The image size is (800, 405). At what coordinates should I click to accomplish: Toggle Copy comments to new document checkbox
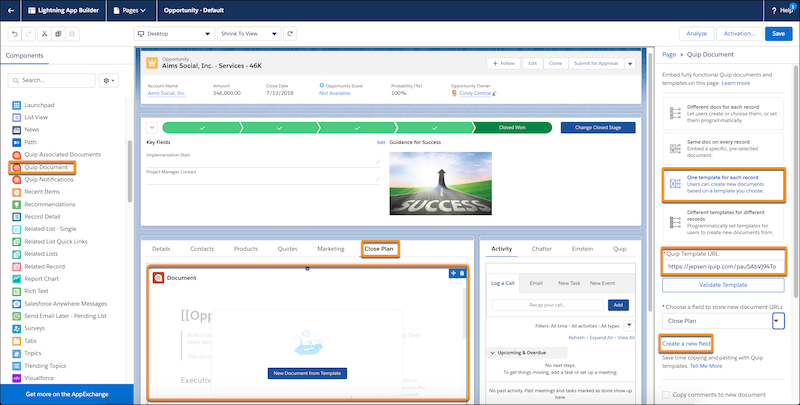point(666,394)
